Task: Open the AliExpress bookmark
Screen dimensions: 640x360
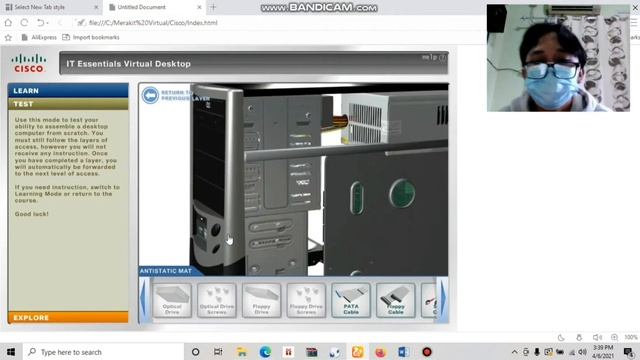Action: pyautogui.click(x=39, y=38)
